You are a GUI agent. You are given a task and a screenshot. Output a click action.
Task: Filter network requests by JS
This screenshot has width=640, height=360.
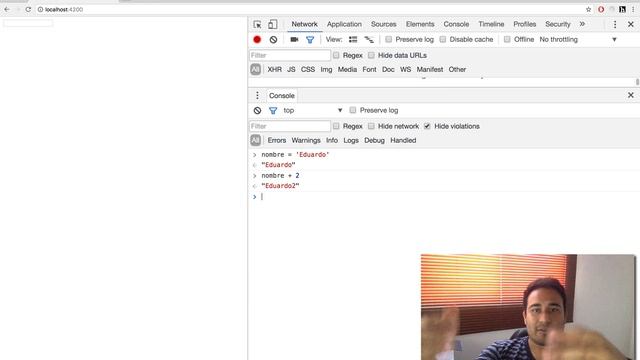(291, 69)
